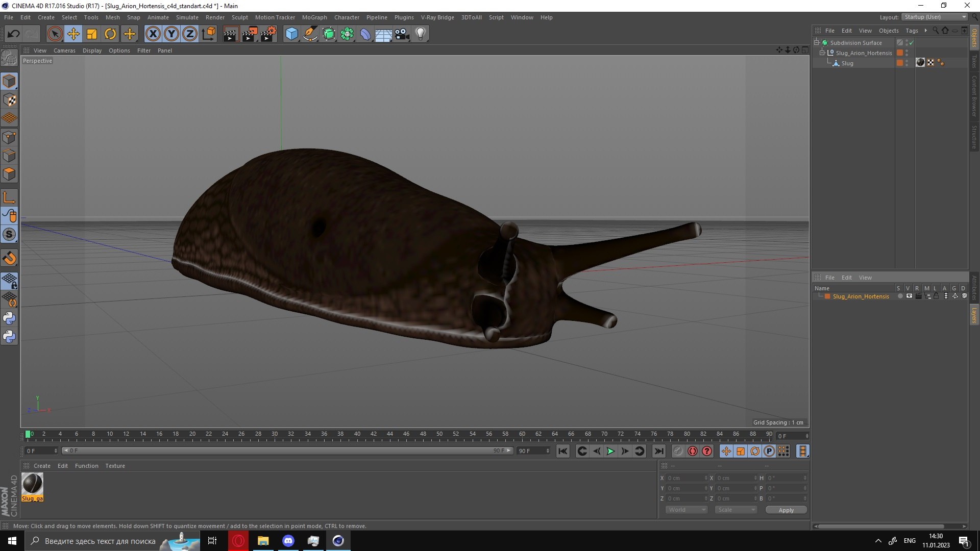Open the World coordinate system dropdown

(687, 510)
